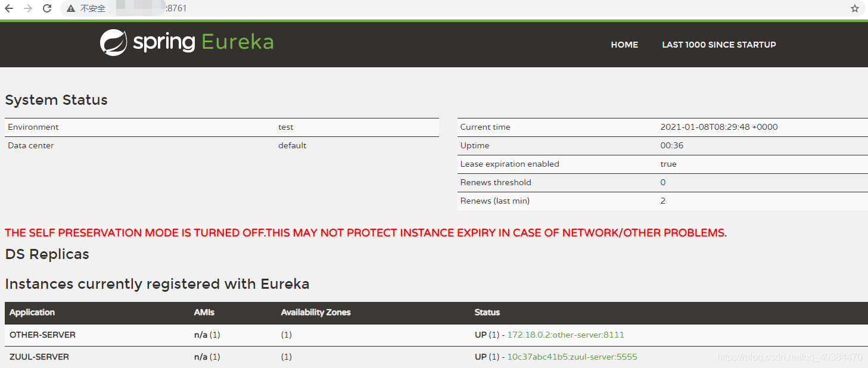Bookmark this page with the star icon
The image size is (868, 368).
click(855, 8)
